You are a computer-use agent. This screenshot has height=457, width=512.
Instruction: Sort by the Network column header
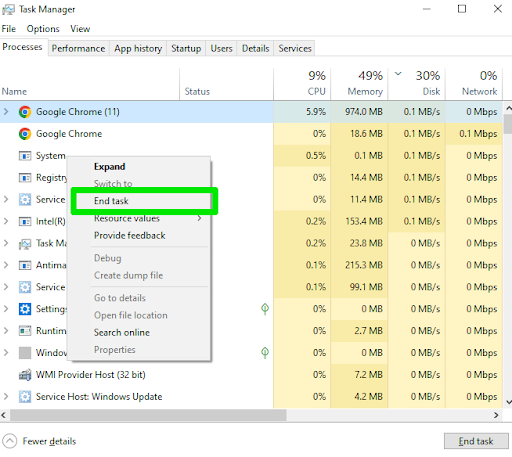(x=474, y=84)
